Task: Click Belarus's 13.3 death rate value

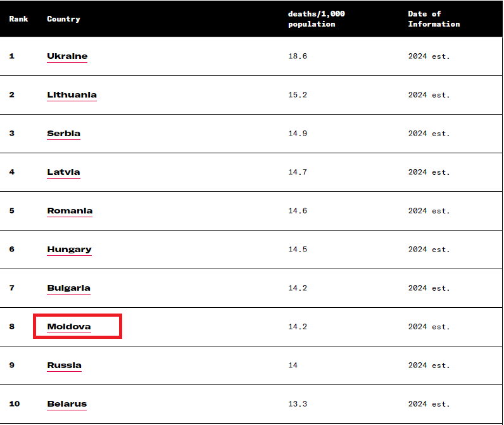Action: pyautogui.click(x=298, y=404)
